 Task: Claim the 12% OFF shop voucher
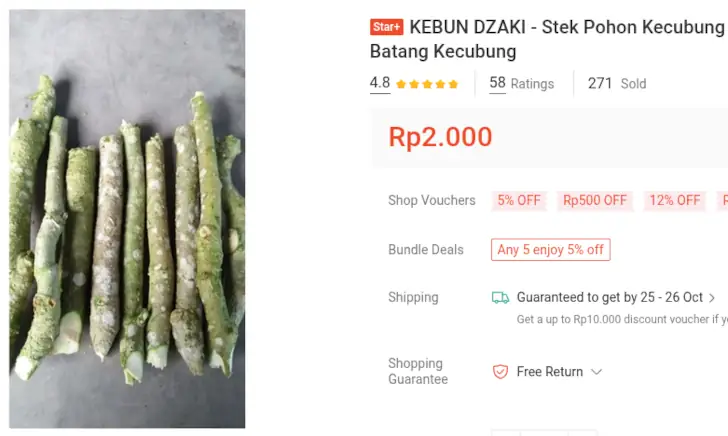675,200
